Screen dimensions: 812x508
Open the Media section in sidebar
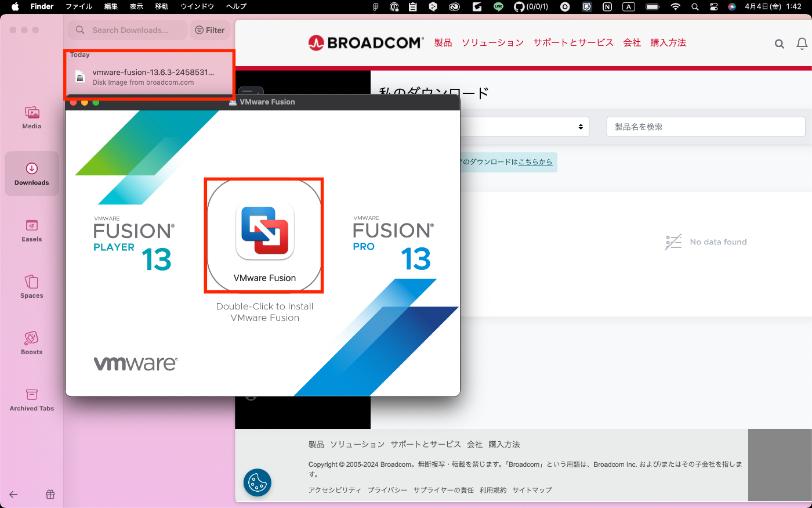coord(32,117)
